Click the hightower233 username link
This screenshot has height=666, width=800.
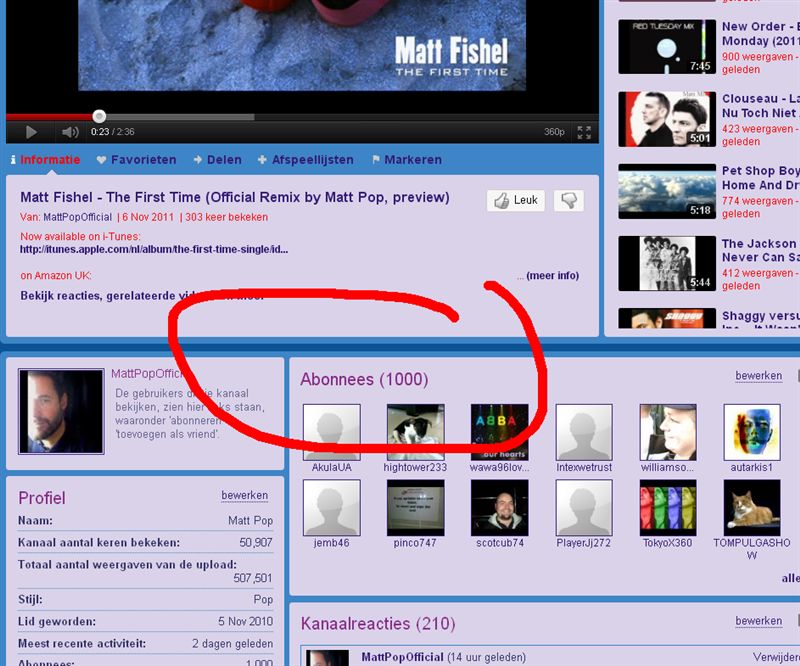(x=415, y=467)
